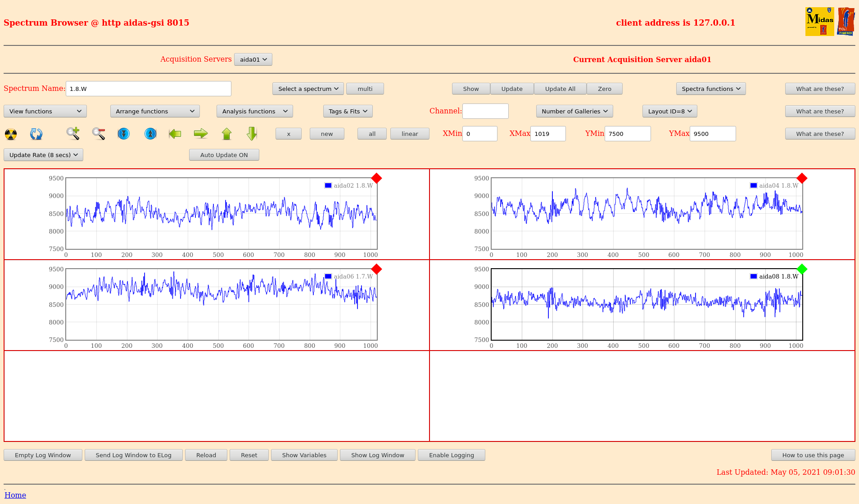Image resolution: width=859 pixels, height=504 pixels.
Task: Click What are these beside YMax
Action: 820,134
